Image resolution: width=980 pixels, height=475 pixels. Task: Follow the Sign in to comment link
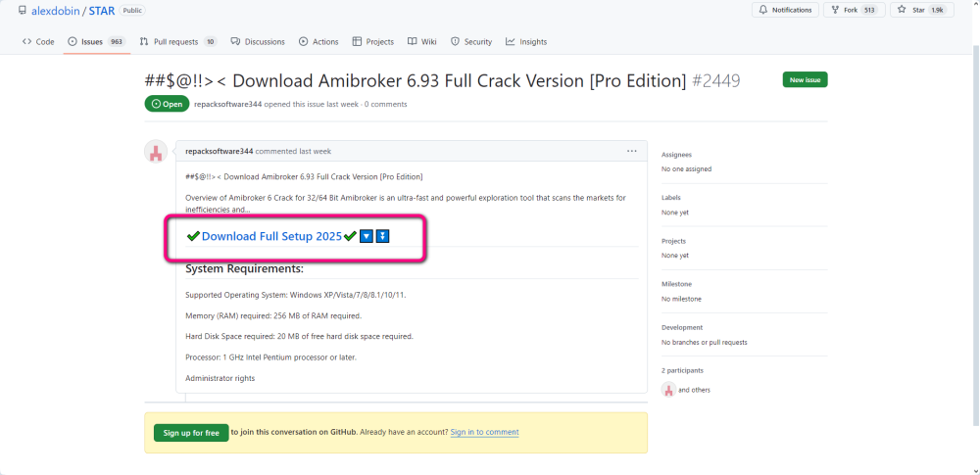pyautogui.click(x=484, y=432)
